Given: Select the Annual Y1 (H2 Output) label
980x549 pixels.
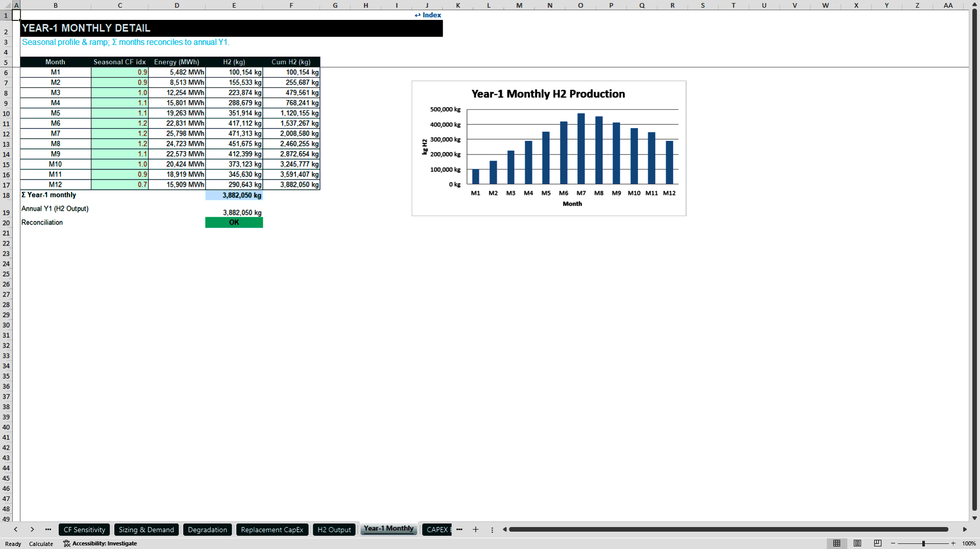Looking at the screenshot, I should 55,209.
